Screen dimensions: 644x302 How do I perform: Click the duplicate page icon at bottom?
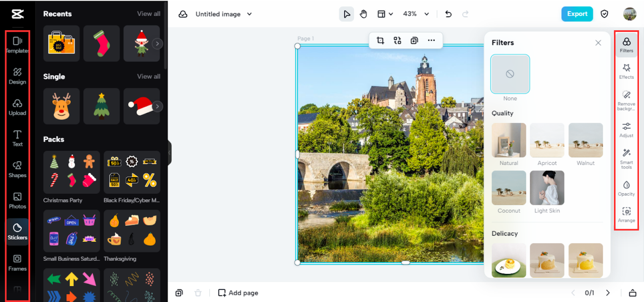179,293
